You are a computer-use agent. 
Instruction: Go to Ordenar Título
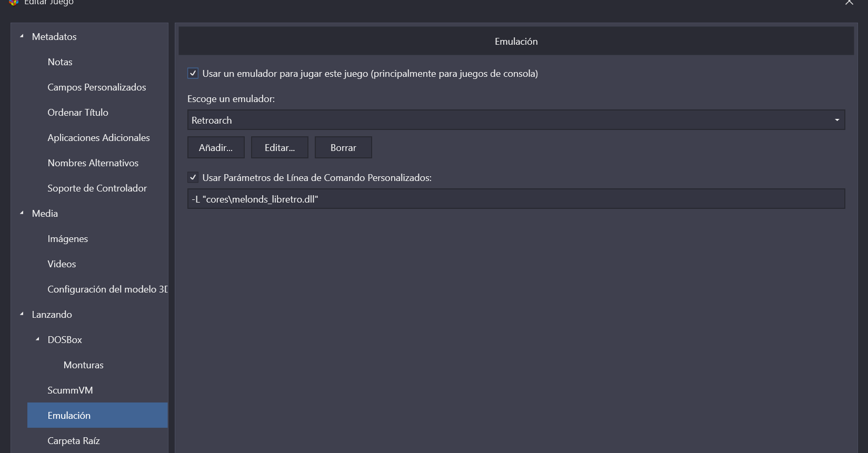[78, 113]
